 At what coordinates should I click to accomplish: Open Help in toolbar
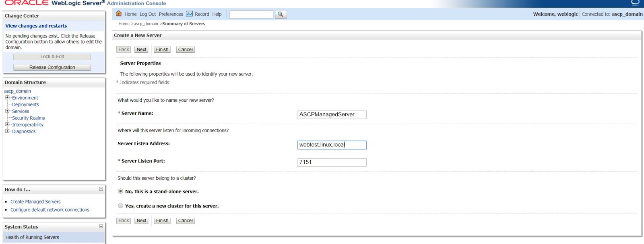pos(217,14)
